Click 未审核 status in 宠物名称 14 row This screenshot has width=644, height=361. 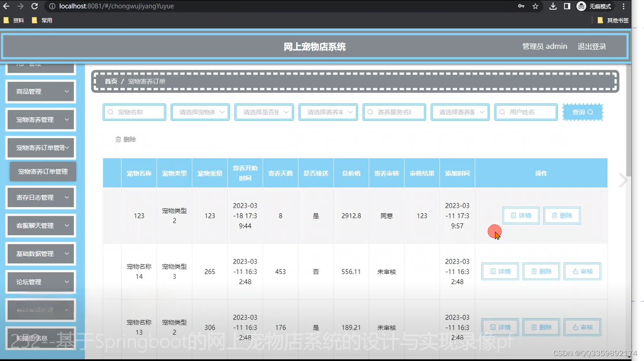(386, 272)
